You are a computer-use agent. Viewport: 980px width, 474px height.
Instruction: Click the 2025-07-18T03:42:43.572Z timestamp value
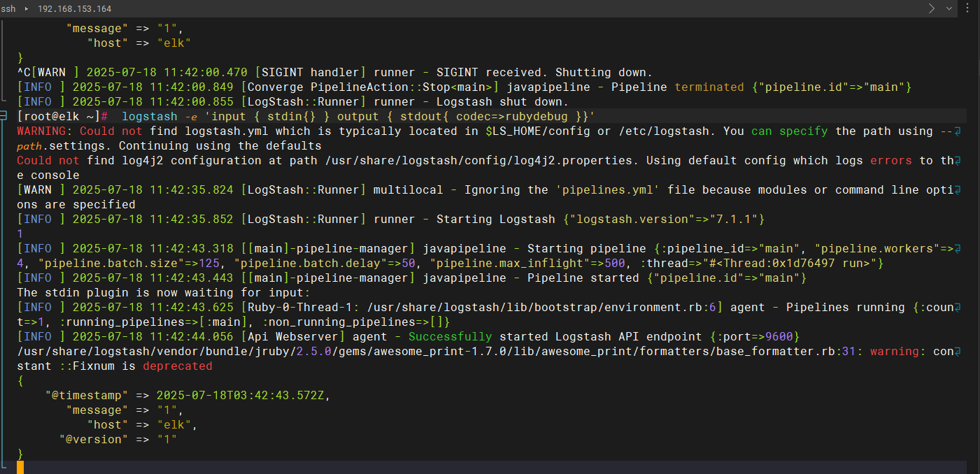pos(240,396)
